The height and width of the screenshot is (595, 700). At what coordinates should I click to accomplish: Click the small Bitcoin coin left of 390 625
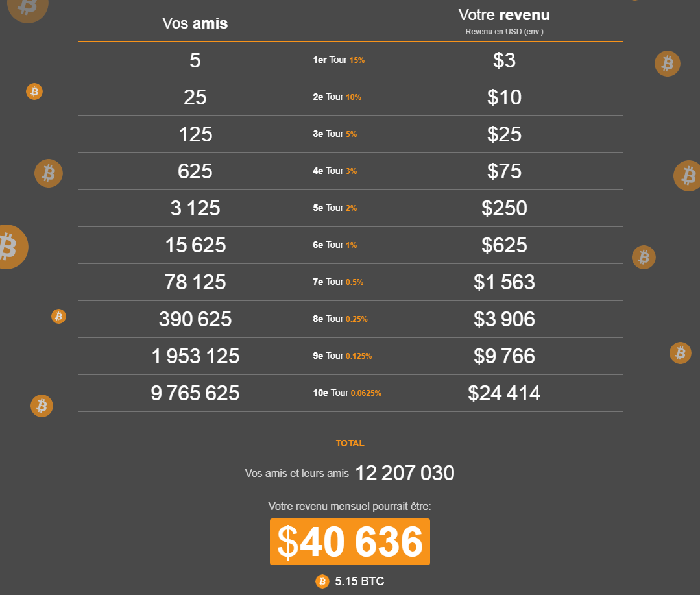[59, 316]
